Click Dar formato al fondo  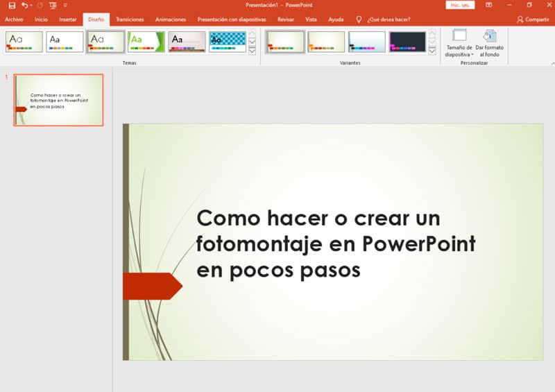point(490,43)
